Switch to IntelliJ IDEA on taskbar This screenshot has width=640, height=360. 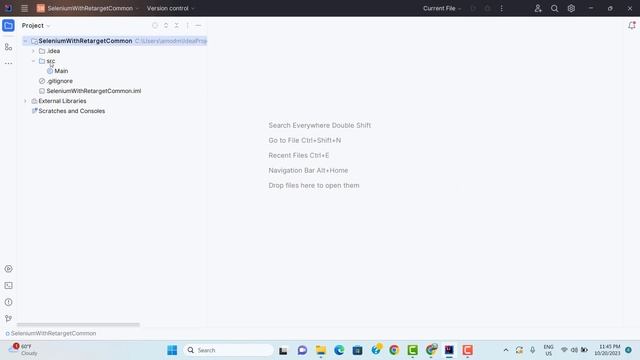click(449, 350)
